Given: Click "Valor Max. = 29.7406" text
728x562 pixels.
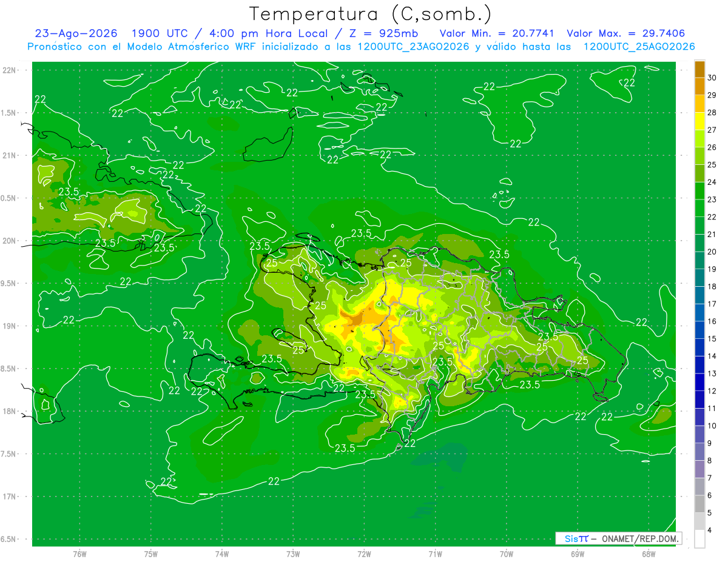Looking at the screenshot, I should 625,33.
